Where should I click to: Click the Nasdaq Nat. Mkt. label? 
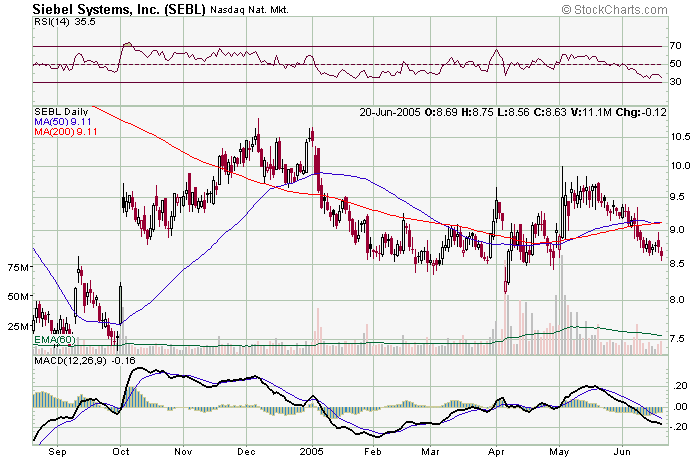pos(249,9)
